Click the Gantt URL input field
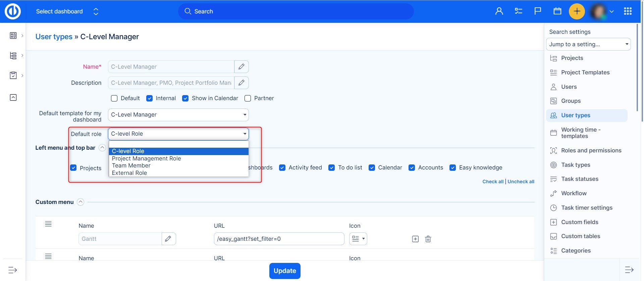 pos(279,239)
